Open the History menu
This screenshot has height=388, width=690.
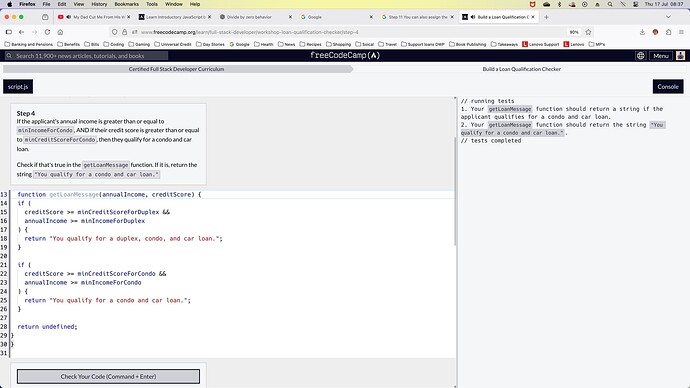99,4
